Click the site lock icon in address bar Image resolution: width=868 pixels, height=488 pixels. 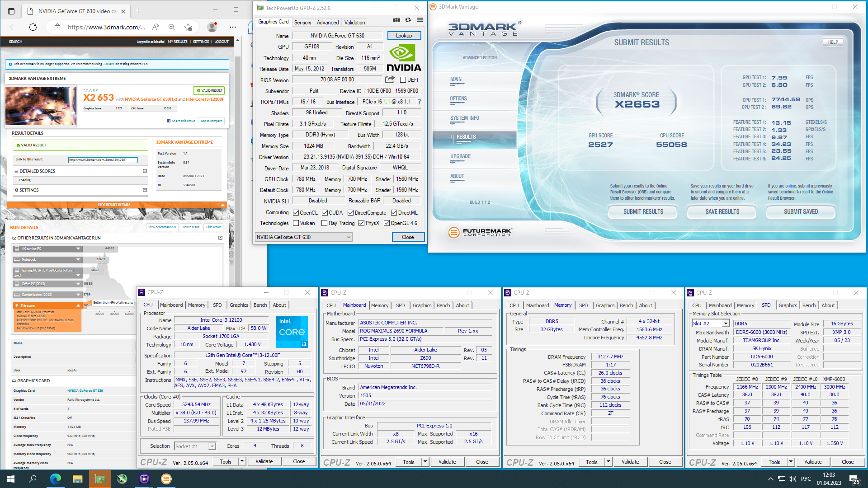tap(57, 27)
